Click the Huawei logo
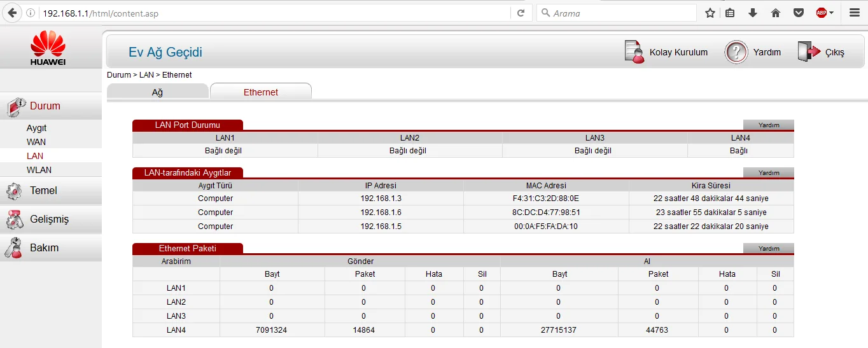 [48, 49]
